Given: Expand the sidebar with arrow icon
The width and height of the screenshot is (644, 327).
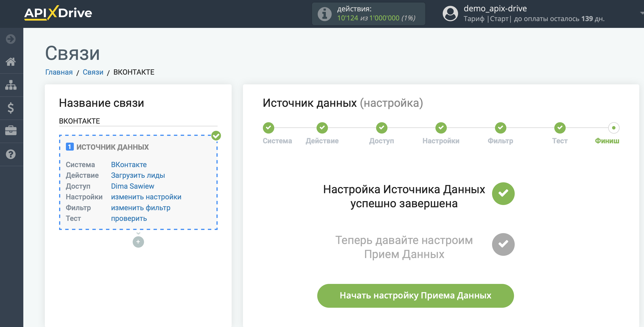Looking at the screenshot, I should click(11, 39).
